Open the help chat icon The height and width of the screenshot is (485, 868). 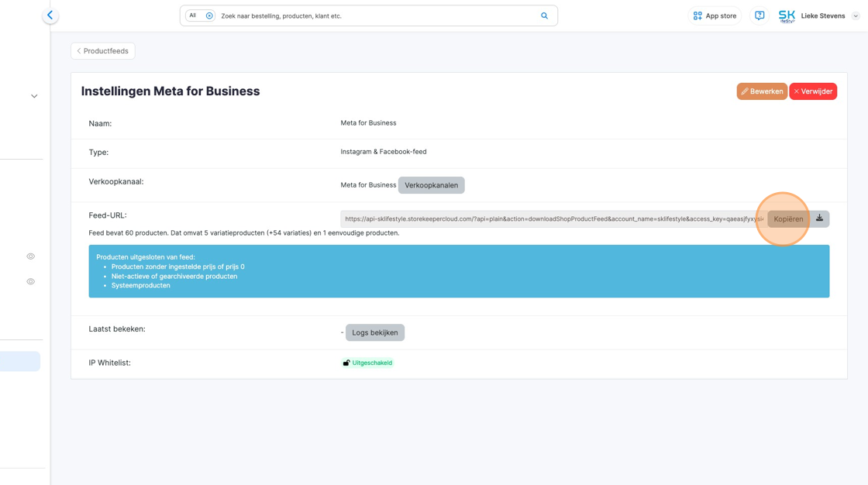click(x=759, y=16)
